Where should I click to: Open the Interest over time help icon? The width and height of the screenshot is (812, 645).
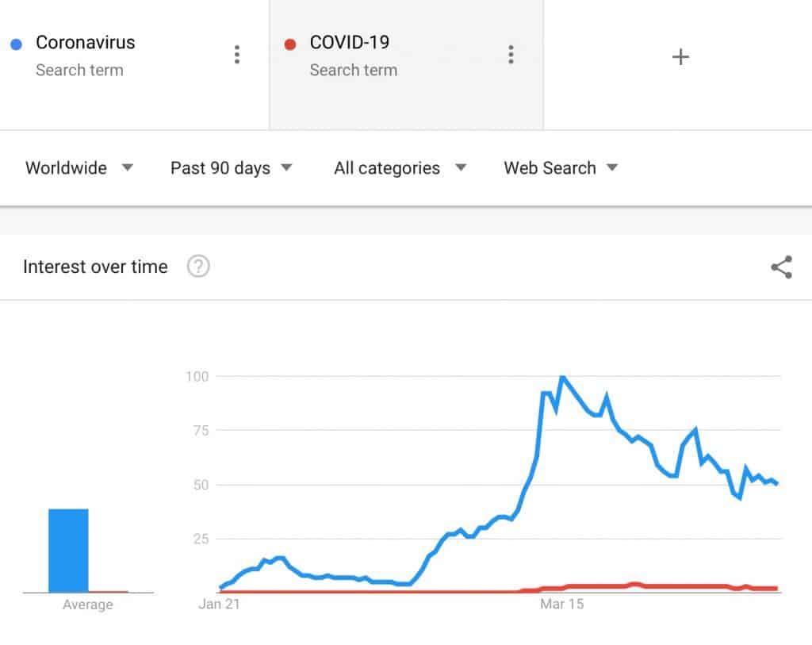pos(198,267)
